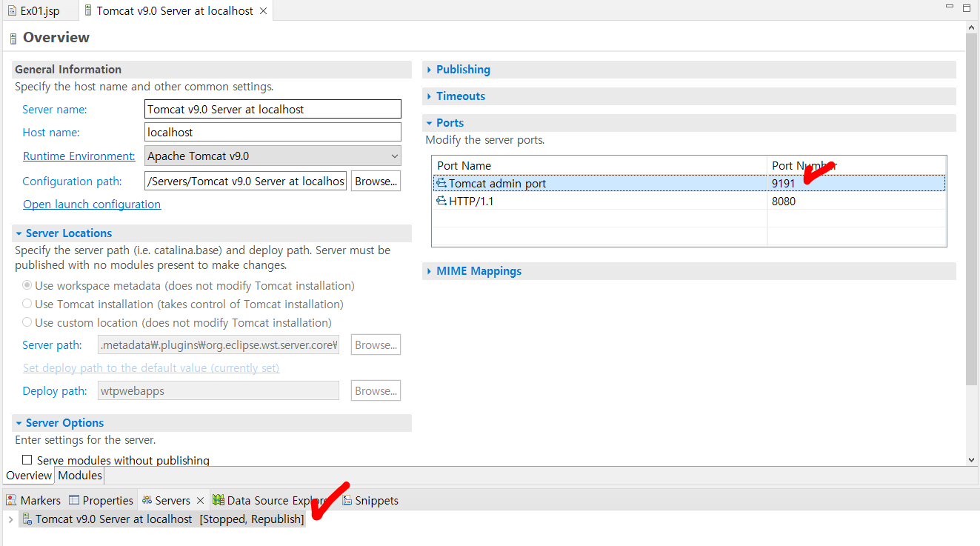Edit the Host name field

(273, 132)
